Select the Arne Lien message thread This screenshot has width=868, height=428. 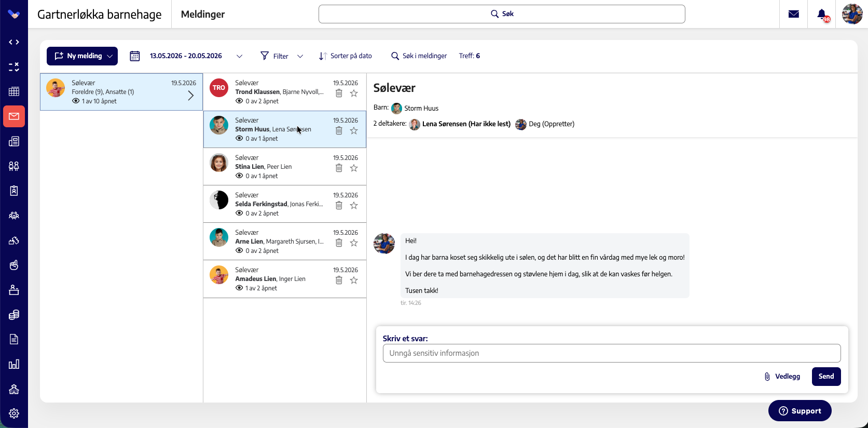[x=285, y=242]
